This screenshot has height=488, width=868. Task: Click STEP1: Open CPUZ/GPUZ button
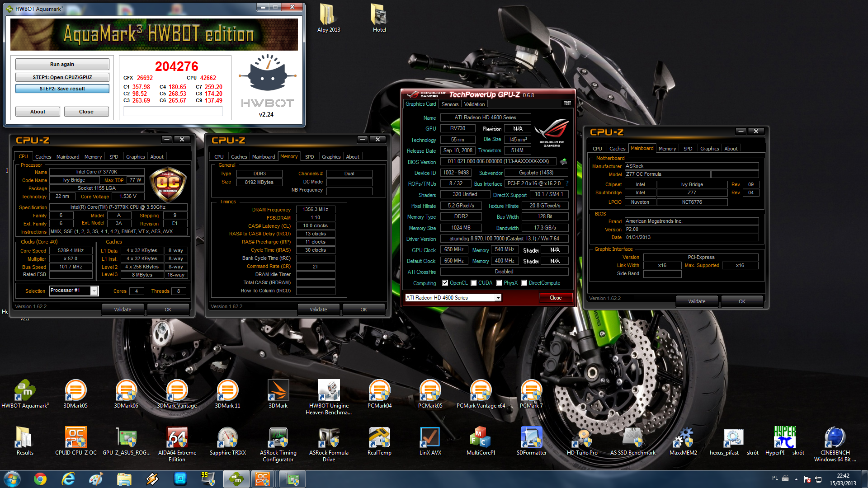[x=62, y=77]
